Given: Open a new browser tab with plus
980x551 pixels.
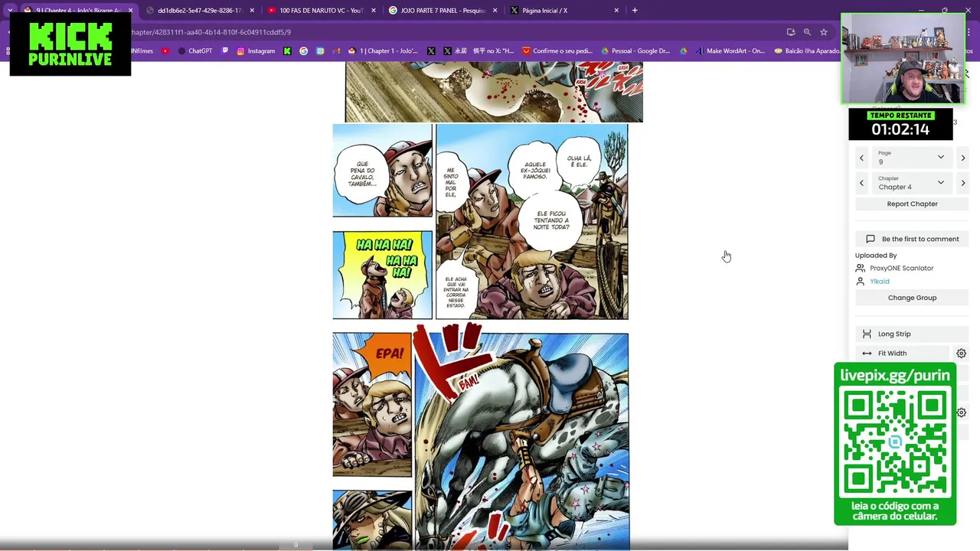Looking at the screenshot, I should pyautogui.click(x=635, y=11).
